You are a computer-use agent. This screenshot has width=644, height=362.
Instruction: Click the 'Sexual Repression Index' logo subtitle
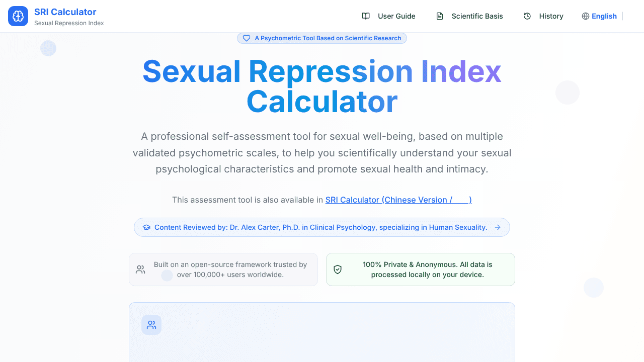pyautogui.click(x=69, y=23)
